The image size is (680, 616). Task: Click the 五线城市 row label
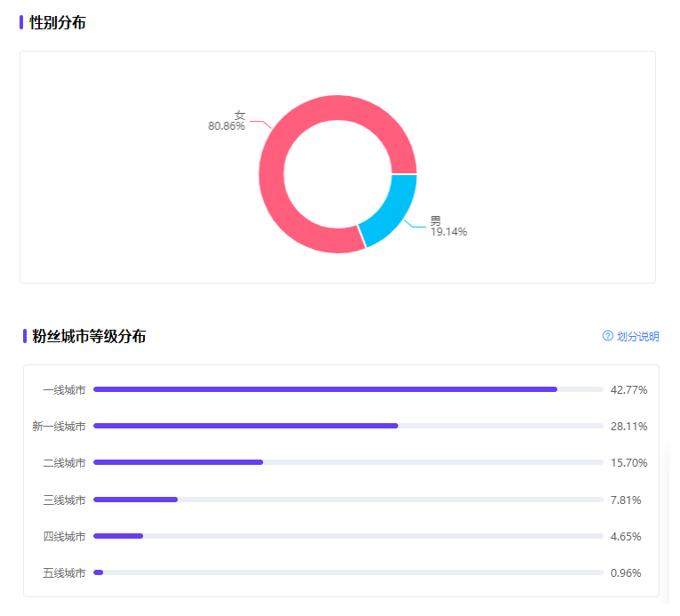pyautogui.click(x=64, y=573)
